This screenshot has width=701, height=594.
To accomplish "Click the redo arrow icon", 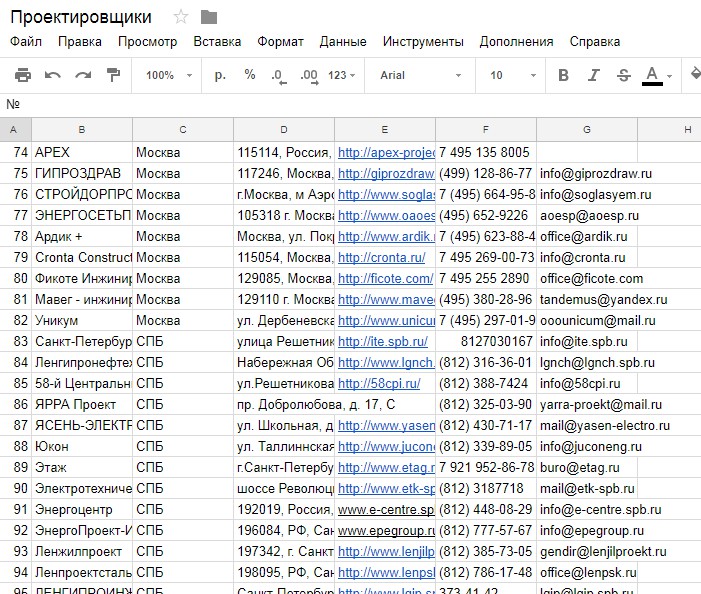I will coord(83,75).
